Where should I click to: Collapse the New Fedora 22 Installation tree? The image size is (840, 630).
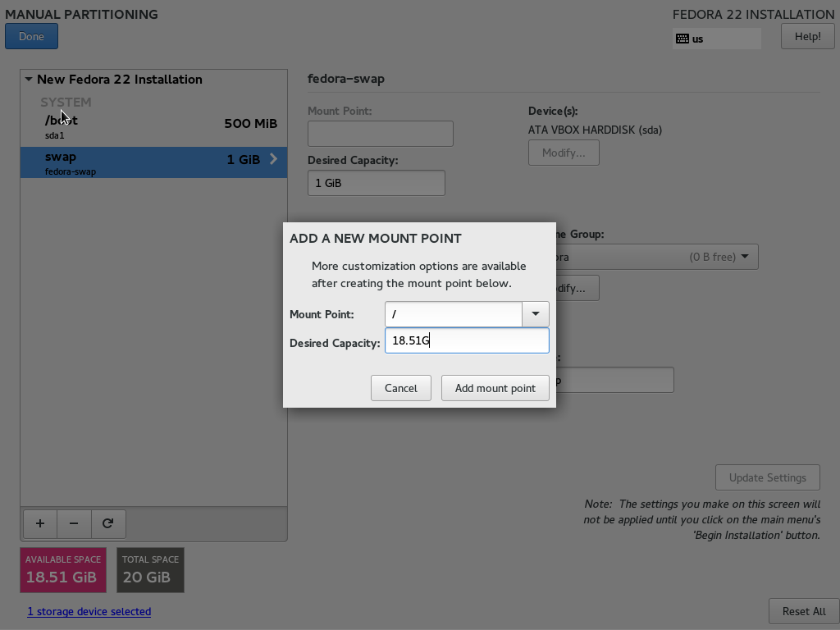tap(29, 80)
